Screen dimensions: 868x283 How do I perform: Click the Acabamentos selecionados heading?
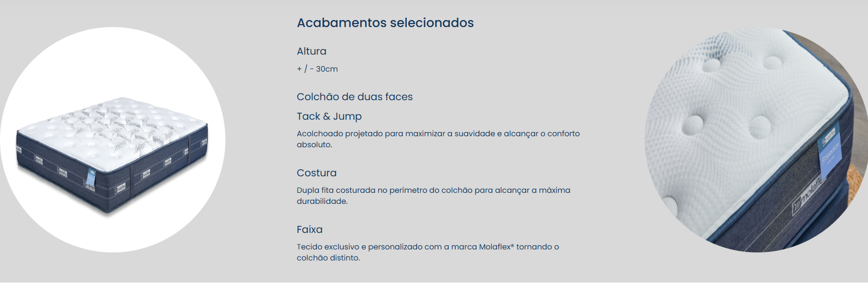tap(385, 23)
